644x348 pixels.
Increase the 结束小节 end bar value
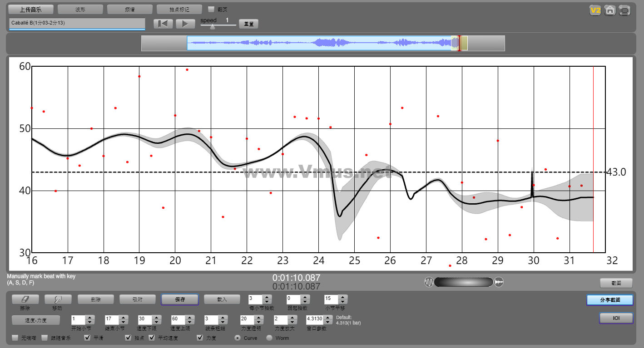pos(123,317)
